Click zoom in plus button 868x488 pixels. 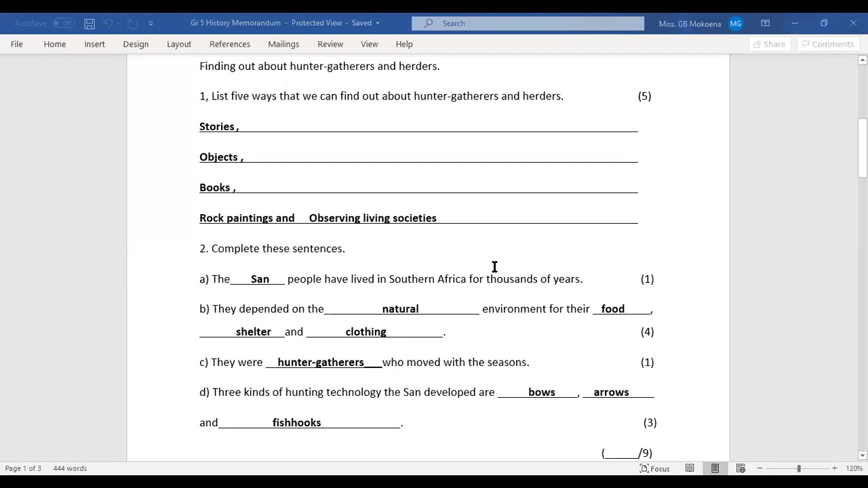(x=835, y=468)
